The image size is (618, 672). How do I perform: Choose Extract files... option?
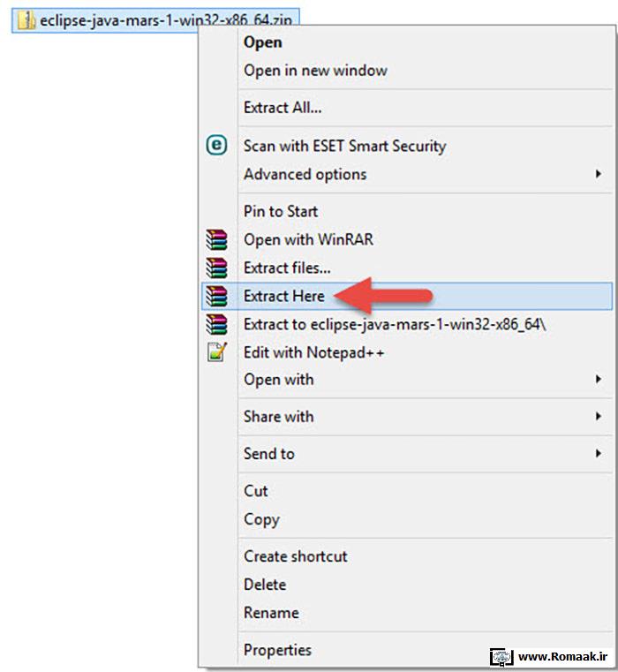pyautogui.click(x=406, y=268)
